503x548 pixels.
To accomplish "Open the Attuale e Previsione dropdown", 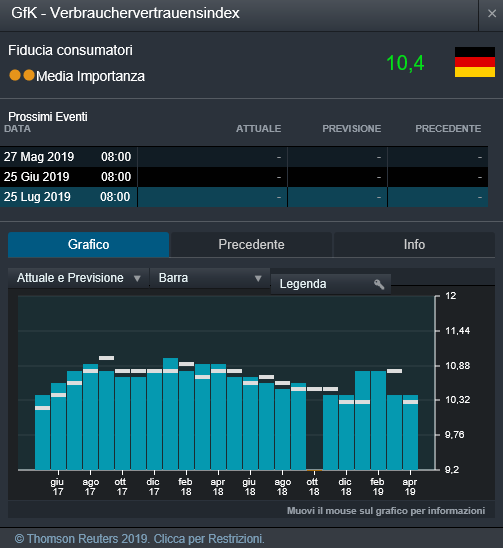I will pos(79,278).
